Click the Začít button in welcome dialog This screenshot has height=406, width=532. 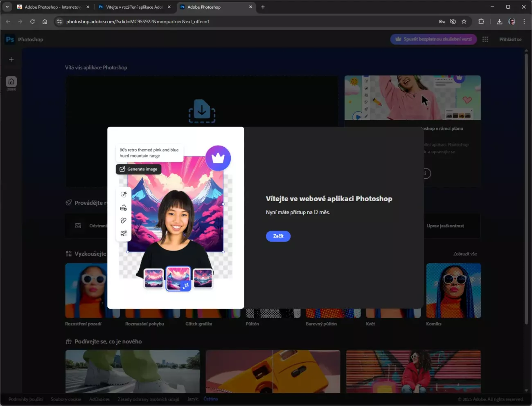tap(278, 236)
